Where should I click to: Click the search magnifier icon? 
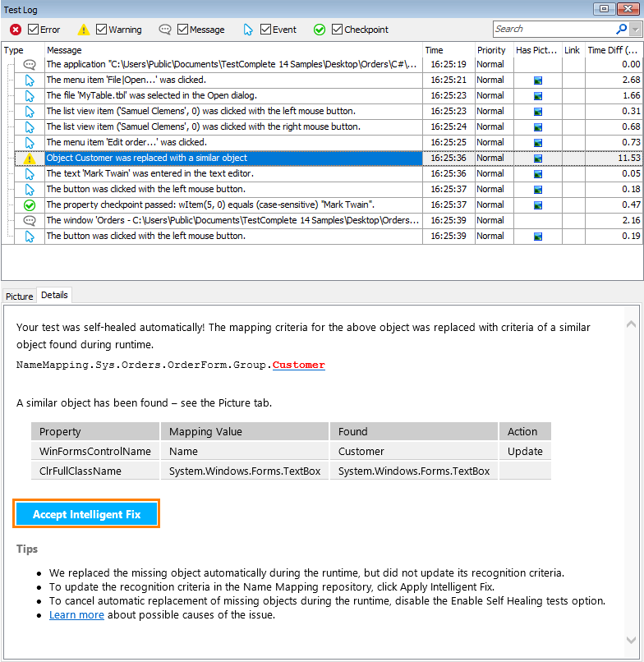621,29
